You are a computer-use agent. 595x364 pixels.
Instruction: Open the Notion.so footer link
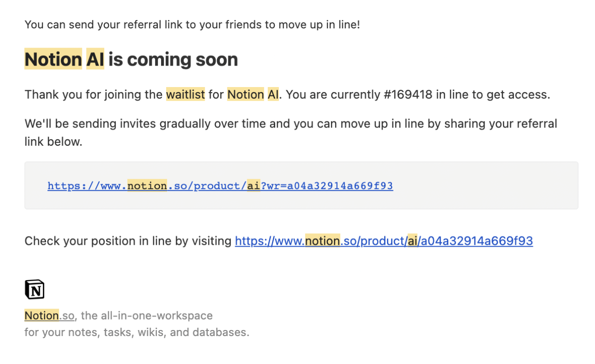[x=49, y=316]
